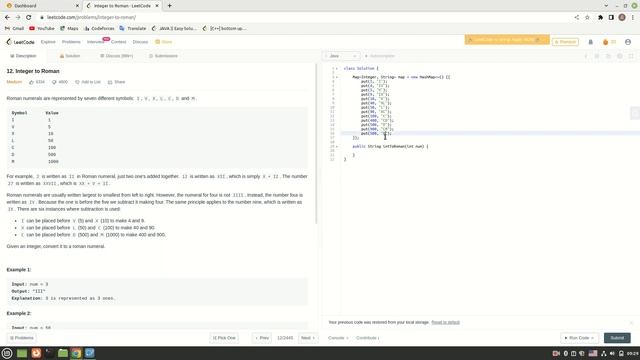Open the notifications bell
Image resolution: width=640 pixels, height=360 pixels.
pyautogui.click(x=590, y=42)
